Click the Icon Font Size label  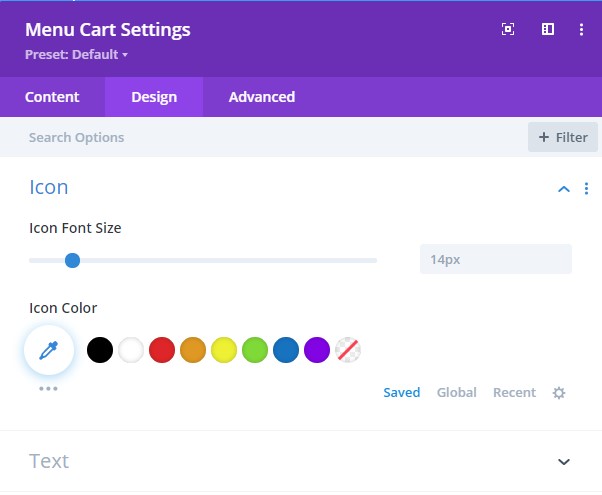[75, 228]
